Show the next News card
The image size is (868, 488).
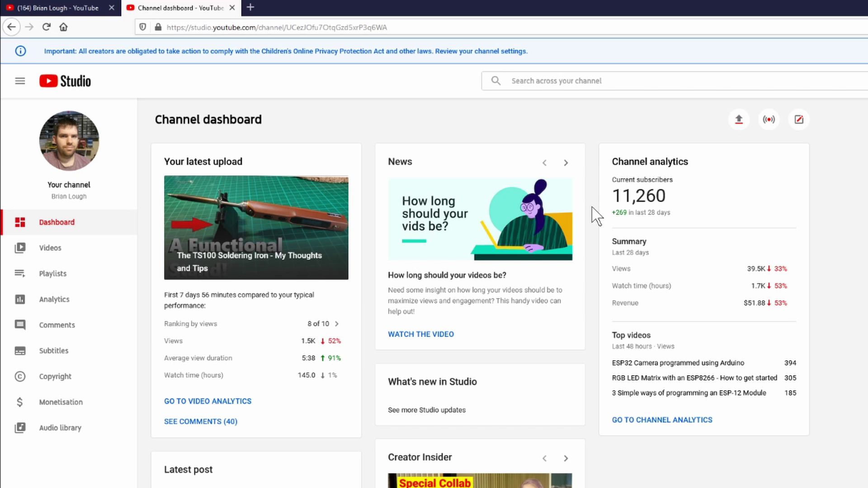pyautogui.click(x=566, y=163)
